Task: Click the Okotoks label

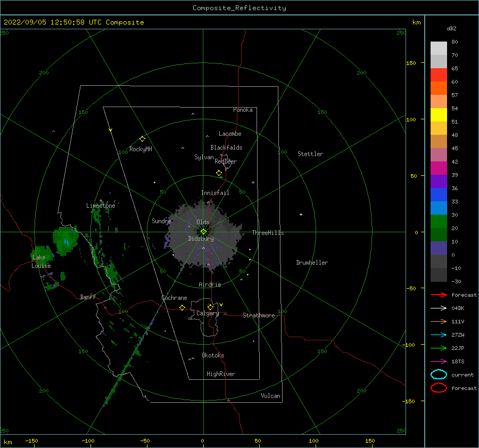Action: (213, 355)
